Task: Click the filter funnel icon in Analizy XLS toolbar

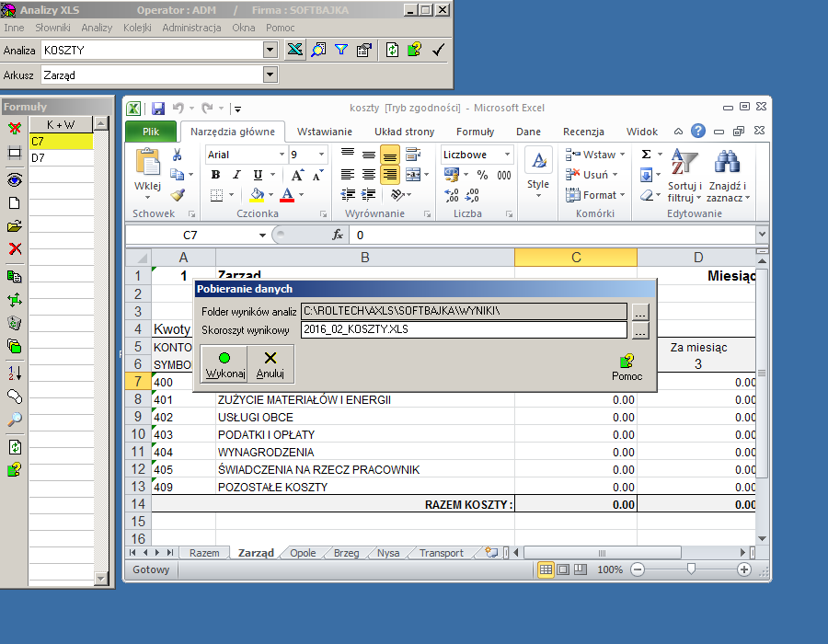Action: click(341, 51)
